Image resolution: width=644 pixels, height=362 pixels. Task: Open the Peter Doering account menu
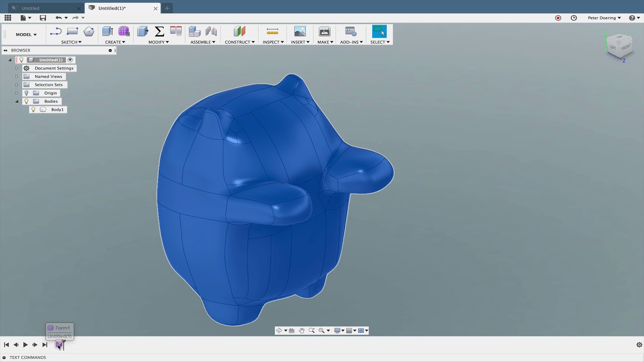click(x=604, y=18)
